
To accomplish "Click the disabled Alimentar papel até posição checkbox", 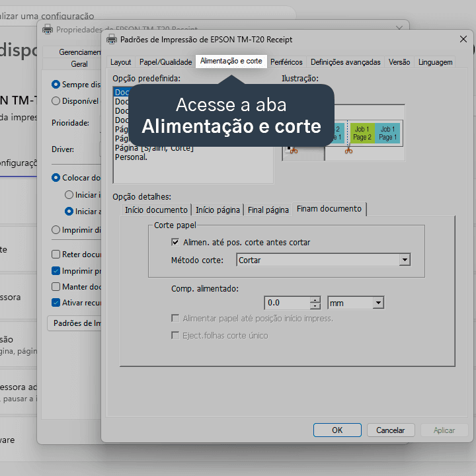I will point(175,318).
